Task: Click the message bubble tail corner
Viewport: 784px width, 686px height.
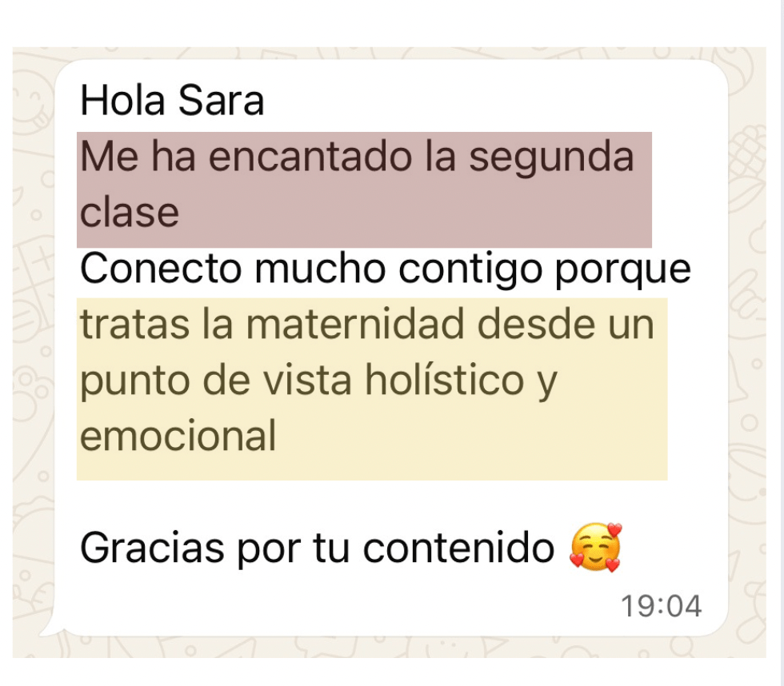Action: click(x=50, y=629)
